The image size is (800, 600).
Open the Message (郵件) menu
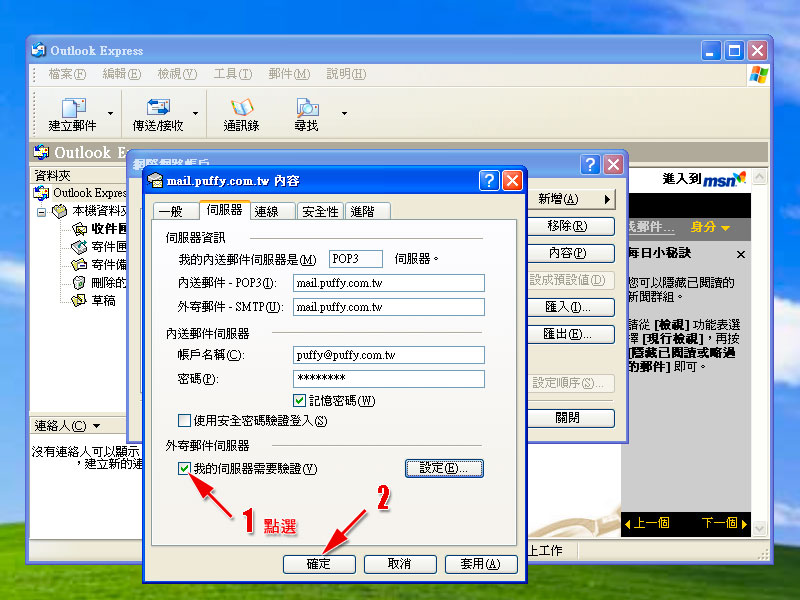[289, 74]
